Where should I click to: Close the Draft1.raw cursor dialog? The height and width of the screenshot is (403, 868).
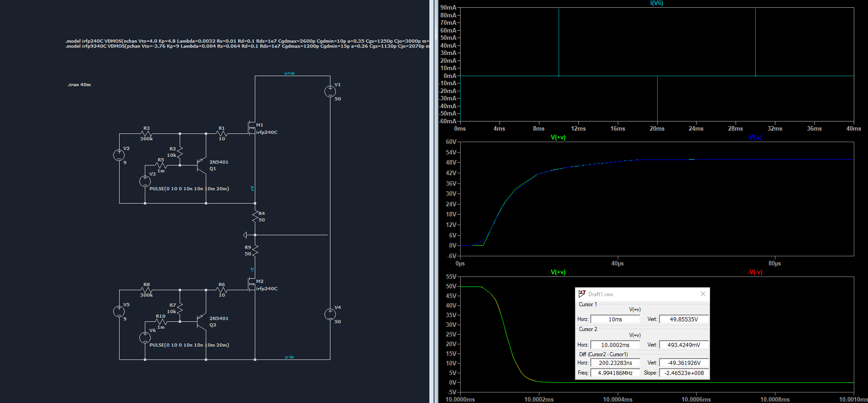[703, 294]
